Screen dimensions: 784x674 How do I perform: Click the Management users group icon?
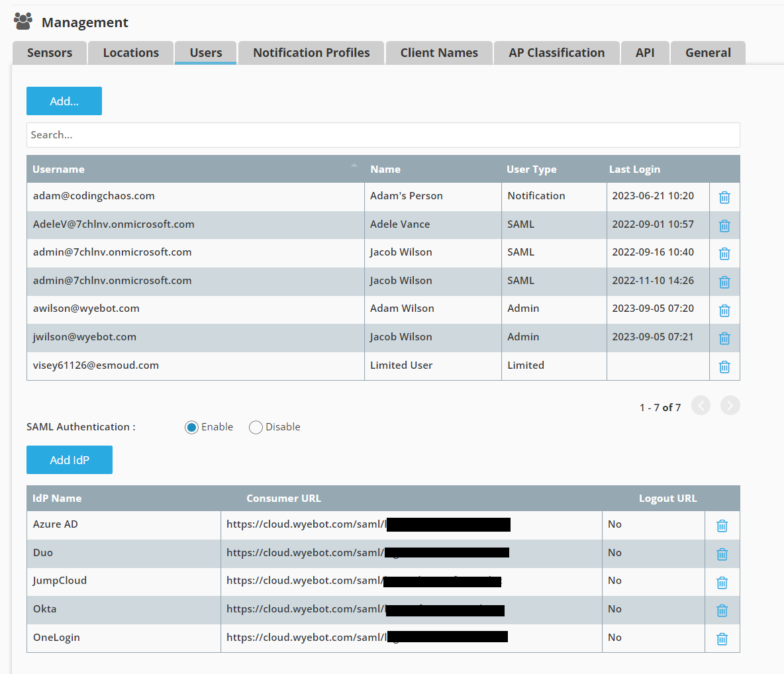point(23,21)
